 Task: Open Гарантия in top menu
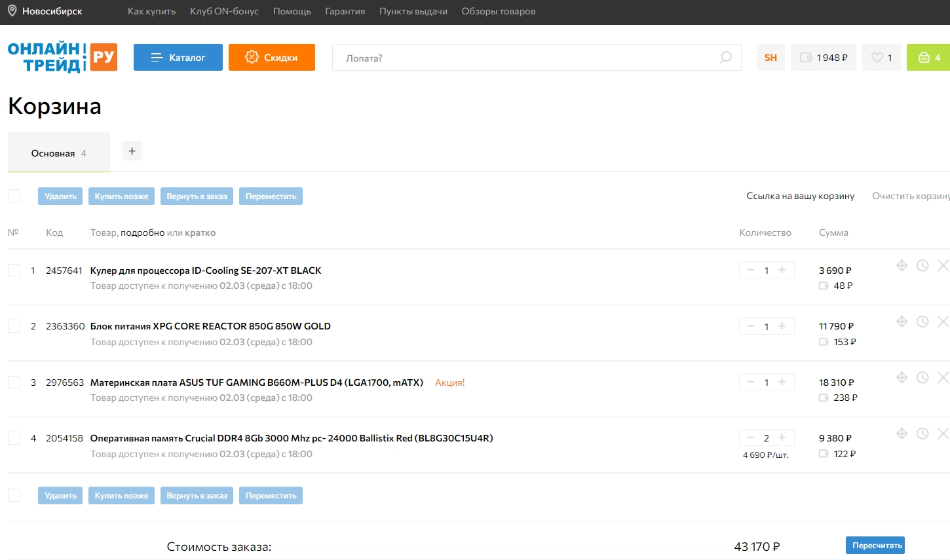[345, 11]
